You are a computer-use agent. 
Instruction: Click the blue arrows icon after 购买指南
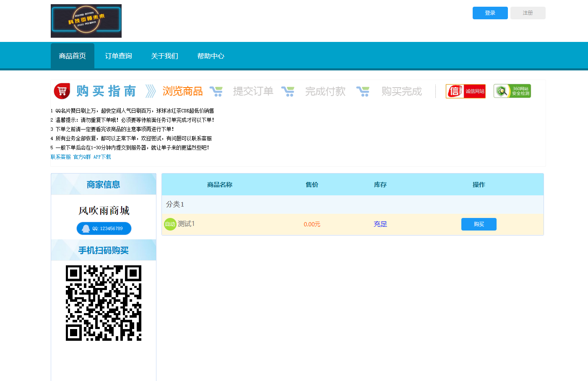tap(151, 91)
